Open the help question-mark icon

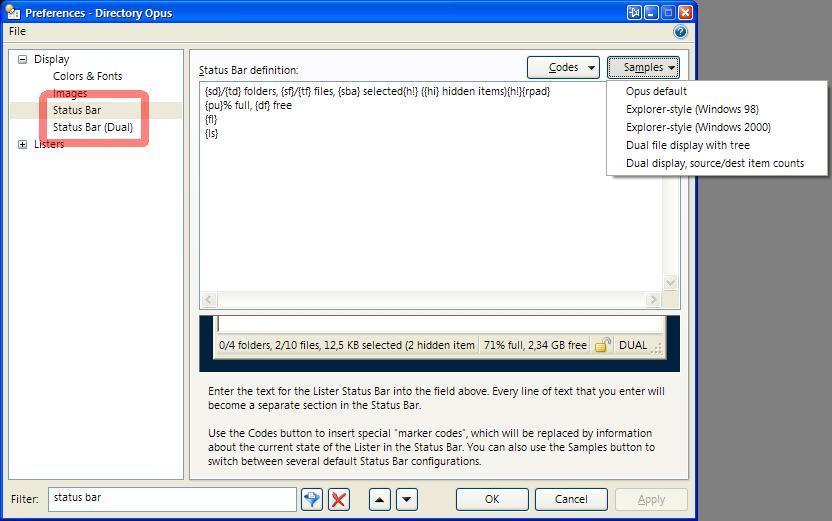(x=680, y=32)
